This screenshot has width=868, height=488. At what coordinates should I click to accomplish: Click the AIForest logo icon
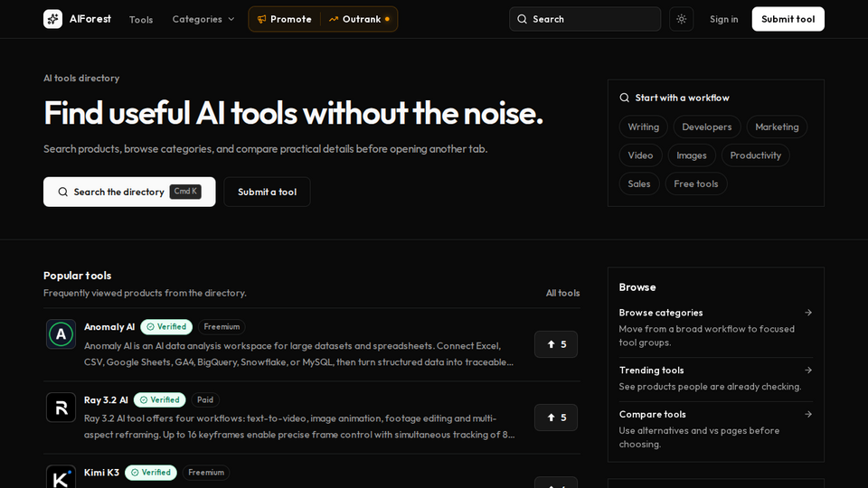pyautogui.click(x=52, y=19)
